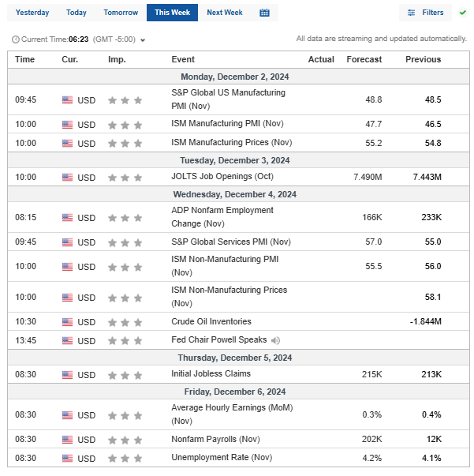
Task: Click the US flag in JOLTS row
Action: coord(67,178)
